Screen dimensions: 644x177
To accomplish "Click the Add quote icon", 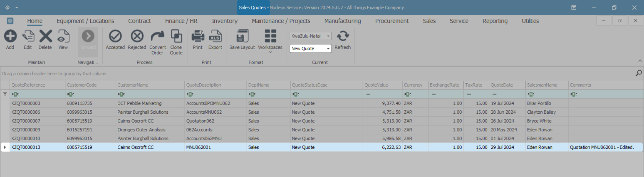I will click(10, 36).
